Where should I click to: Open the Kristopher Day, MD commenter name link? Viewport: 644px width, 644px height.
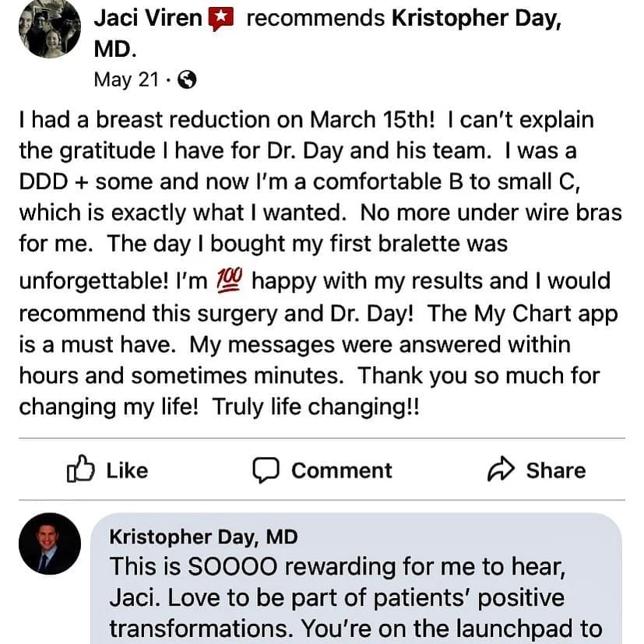click(x=203, y=537)
